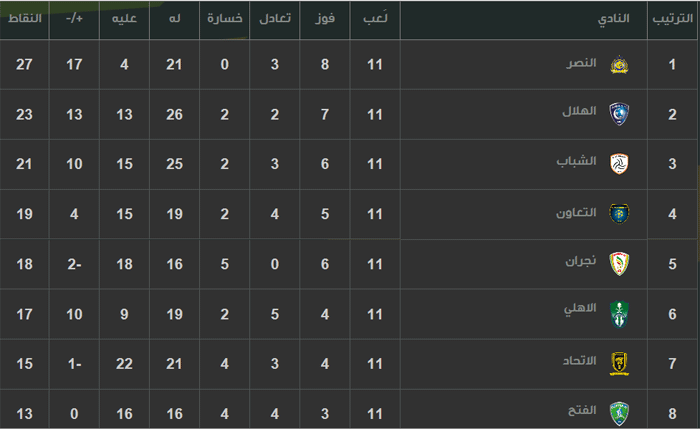
Task: Select the Al-Taawoun club badge
Action: pos(619,214)
